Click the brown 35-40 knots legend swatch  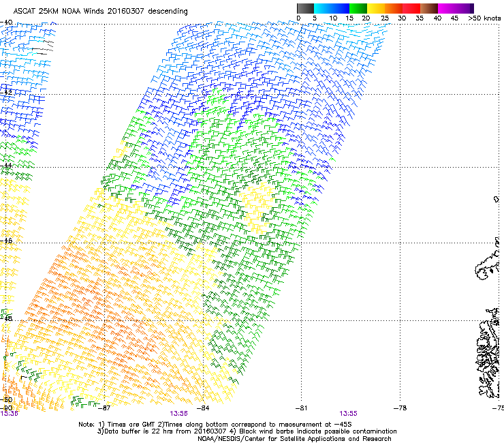[429, 8]
